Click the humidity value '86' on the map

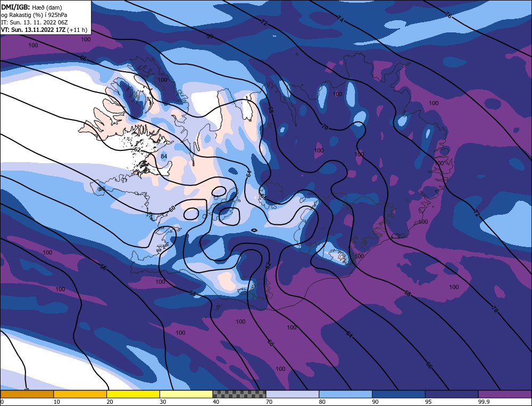[x=102, y=189]
